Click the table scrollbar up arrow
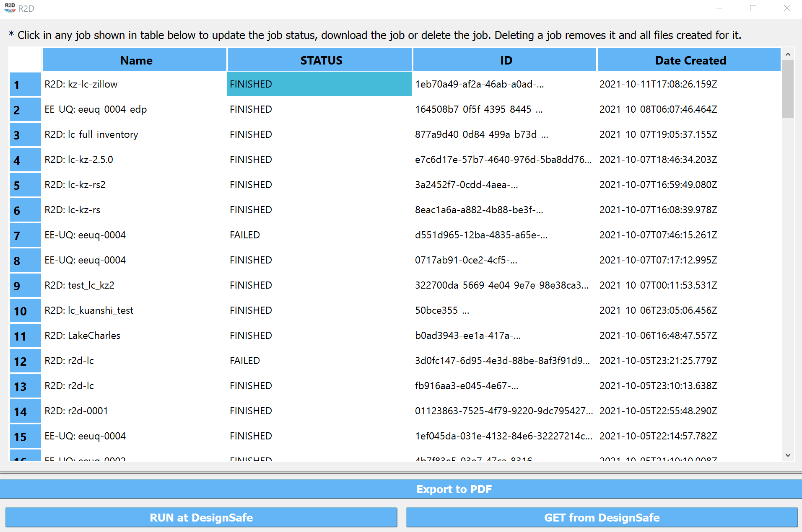802x532 pixels. pyautogui.click(x=788, y=54)
